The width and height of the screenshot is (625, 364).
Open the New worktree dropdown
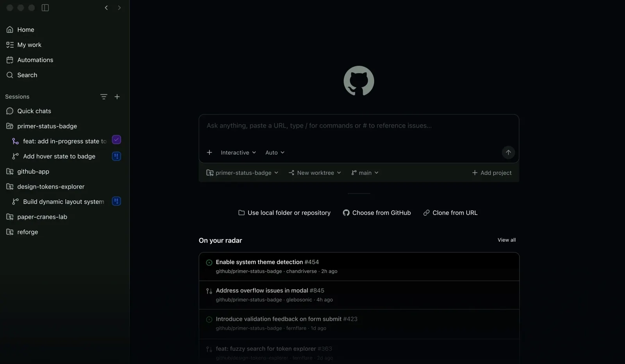tap(315, 173)
